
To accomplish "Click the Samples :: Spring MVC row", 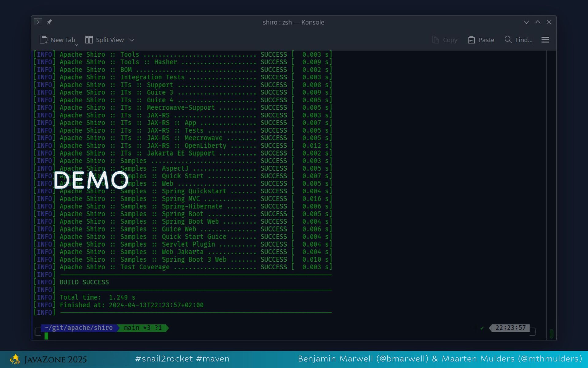I will tap(183, 199).
